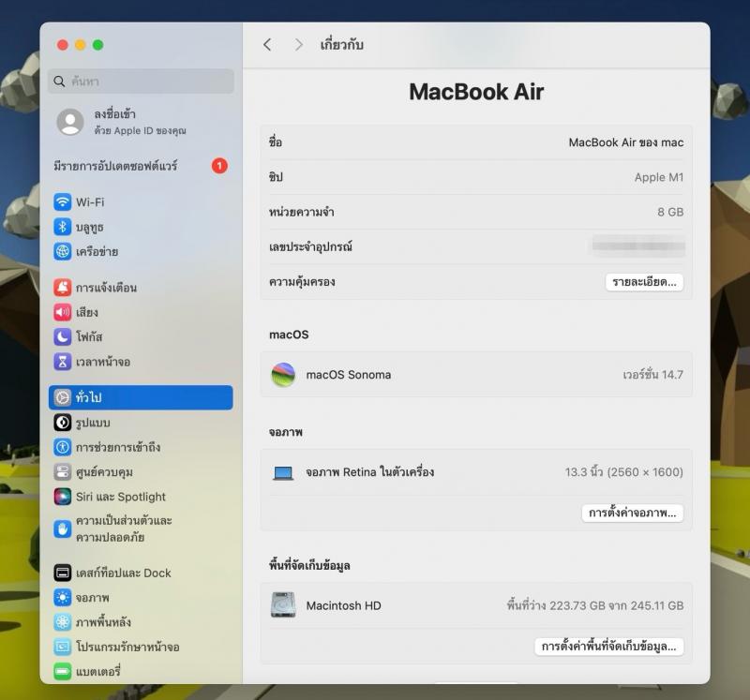Go to ศูนย์ควบคุม (Control Center) settings
The height and width of the screenshot is (700, 750).
141,472
